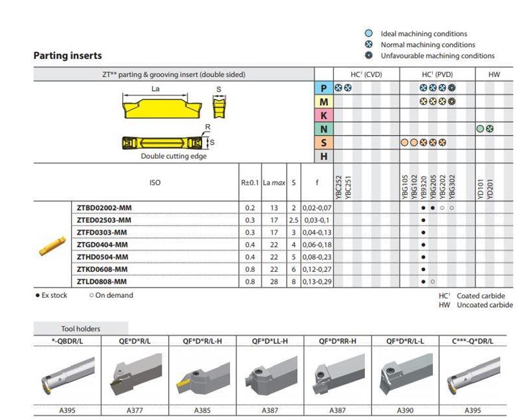
Task: Click the Double cutting edge top-view diagram
Action: coord(164,142)
